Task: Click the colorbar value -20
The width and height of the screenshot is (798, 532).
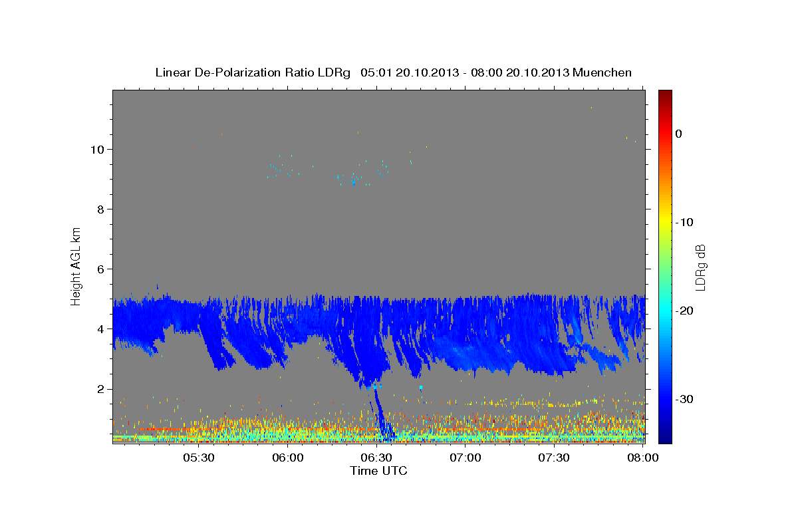Action: (685, 311)
